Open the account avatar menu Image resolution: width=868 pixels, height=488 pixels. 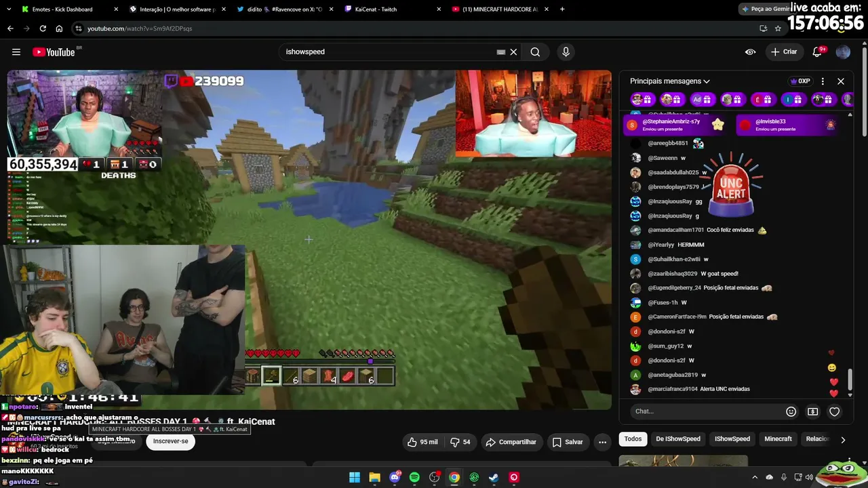click(x=843, y=52)
